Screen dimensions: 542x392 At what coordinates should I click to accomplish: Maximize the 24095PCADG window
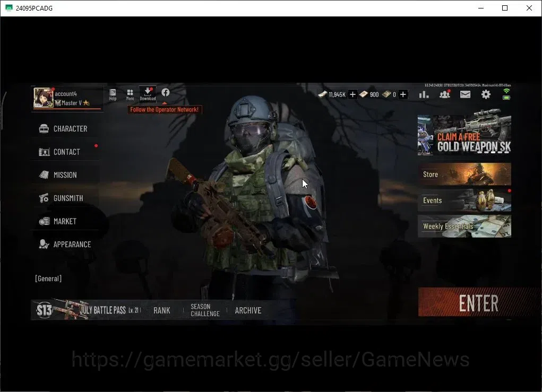(505, 8)
